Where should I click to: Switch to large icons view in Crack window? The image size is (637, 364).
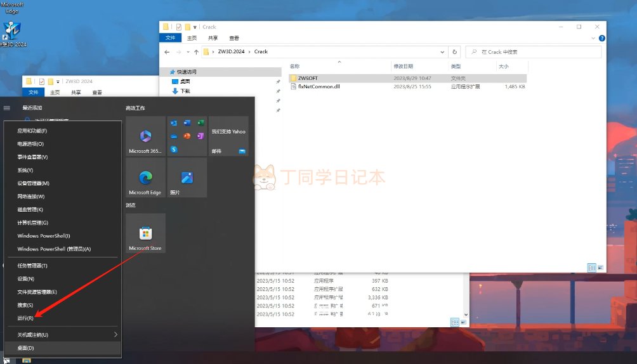coord(600,268)
